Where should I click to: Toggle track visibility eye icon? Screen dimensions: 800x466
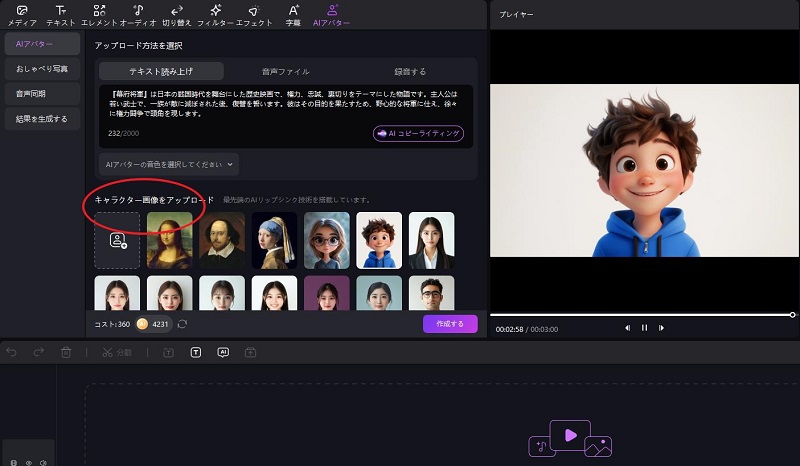pyautogui.click(x=29, y=462)
